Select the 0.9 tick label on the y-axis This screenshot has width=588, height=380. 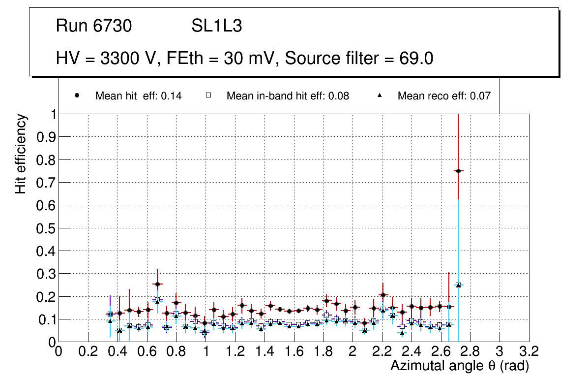[x=46, y=137]
